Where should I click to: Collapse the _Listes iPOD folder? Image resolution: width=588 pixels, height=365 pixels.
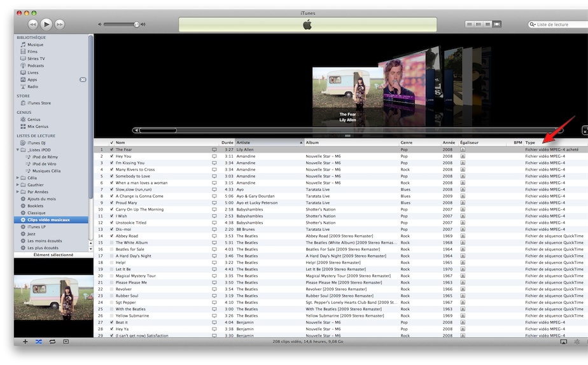(x=18, y=150)
